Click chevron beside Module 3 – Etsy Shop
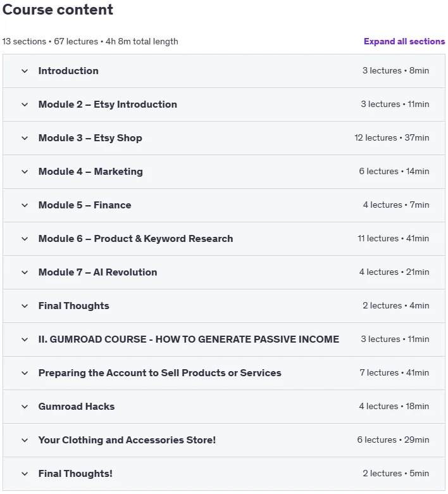 tap(25, 138)
